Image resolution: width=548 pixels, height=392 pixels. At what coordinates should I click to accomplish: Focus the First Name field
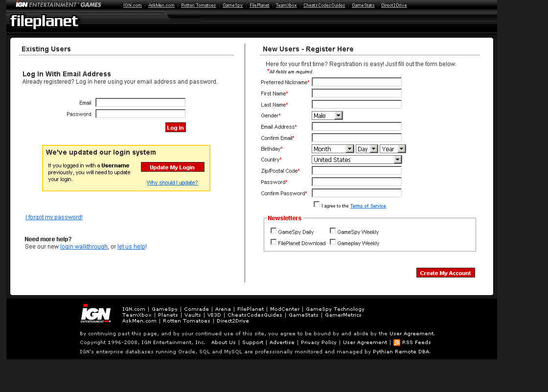(x=357, y=93)
